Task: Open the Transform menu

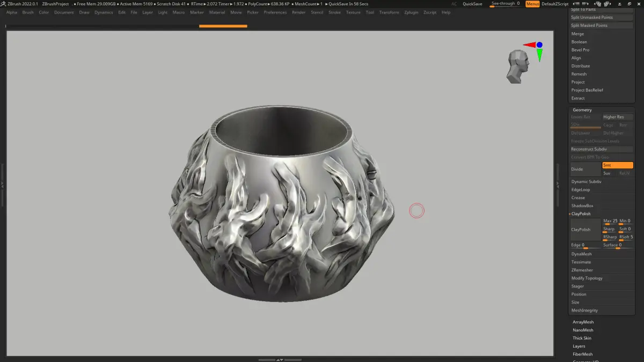Action: (x=389, y=12)
